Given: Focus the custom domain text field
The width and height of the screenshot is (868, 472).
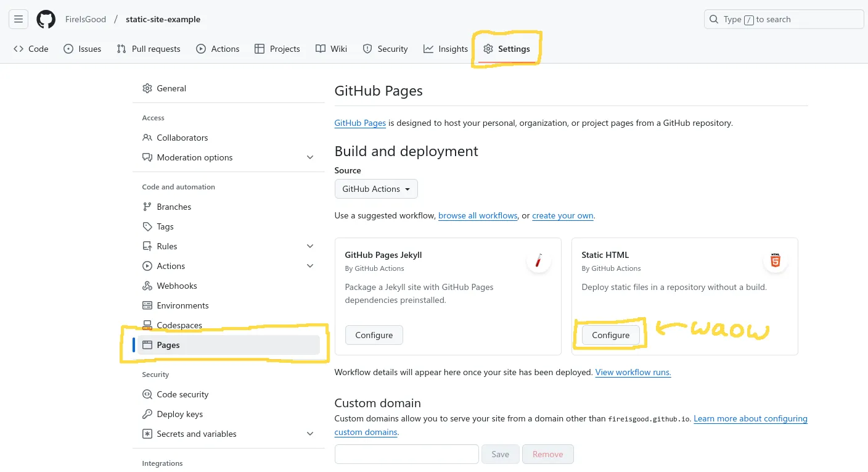Looking at the screenshot, I should (x=407, y=454).
